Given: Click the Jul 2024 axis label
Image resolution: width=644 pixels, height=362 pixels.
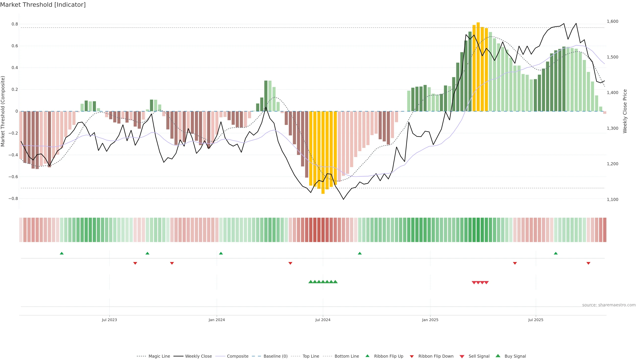Looking at the screenshot, I should pos(323,320).
